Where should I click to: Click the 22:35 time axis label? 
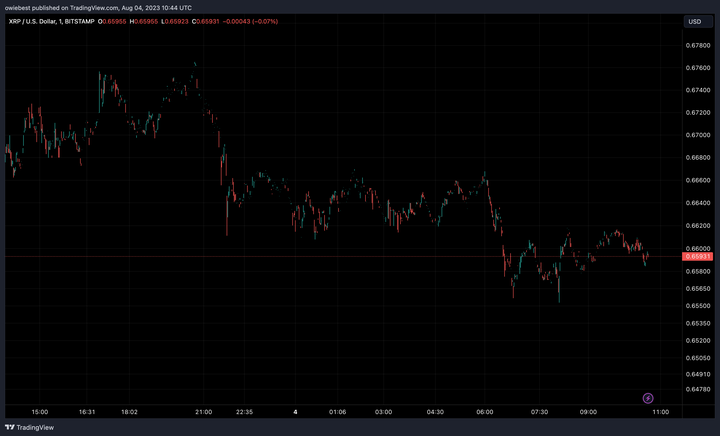(x=244, y=412)
